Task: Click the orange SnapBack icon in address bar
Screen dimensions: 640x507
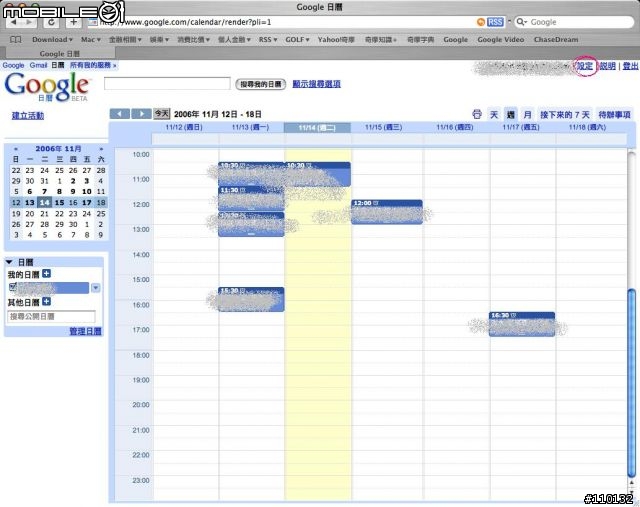Action: pyautogui.click(x=481, y=22)
